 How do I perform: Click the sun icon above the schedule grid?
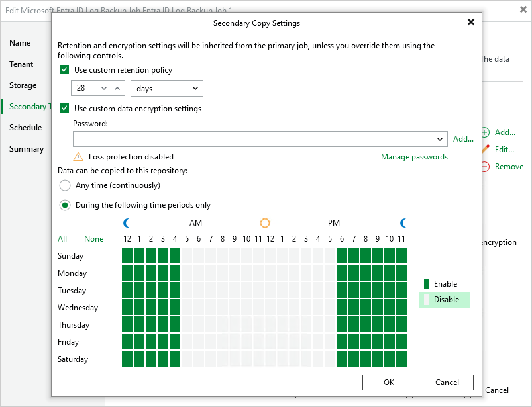(264, 223)
